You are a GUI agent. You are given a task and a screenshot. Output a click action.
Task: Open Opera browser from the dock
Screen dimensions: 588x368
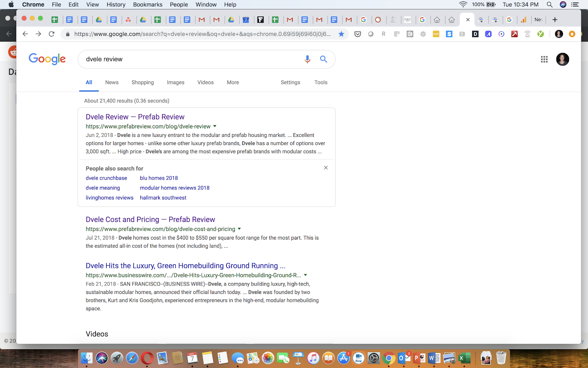147,358
